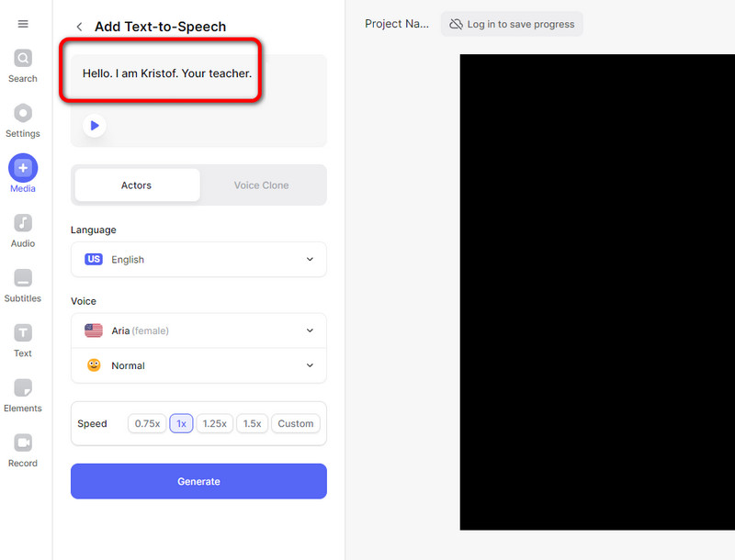Open the Aria voice dropdown

[198, 330]
